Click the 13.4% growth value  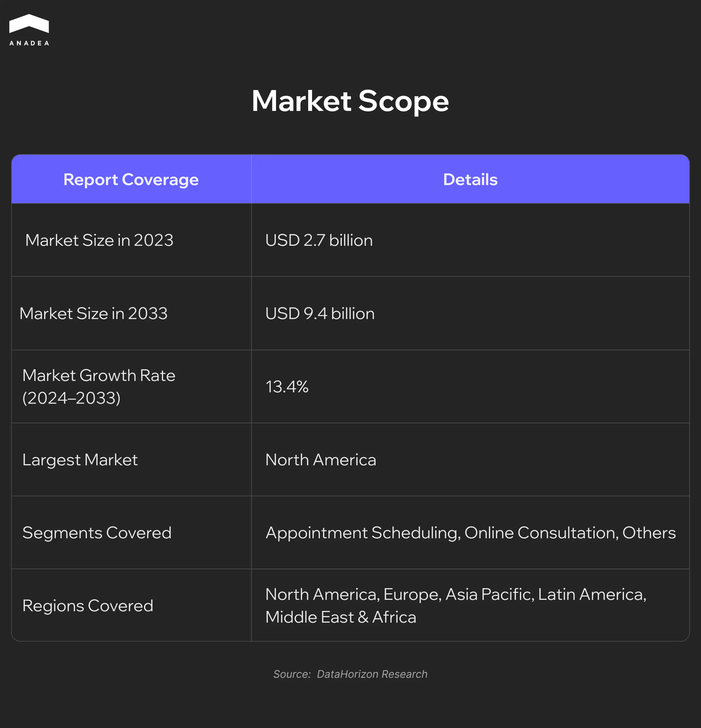point(287,387)
